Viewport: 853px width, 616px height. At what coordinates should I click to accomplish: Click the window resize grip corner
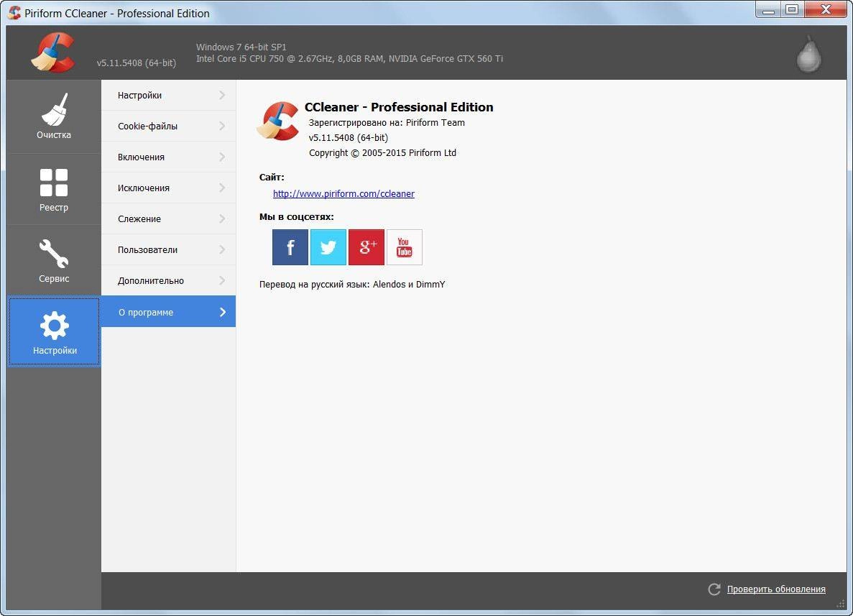[841, 604]
